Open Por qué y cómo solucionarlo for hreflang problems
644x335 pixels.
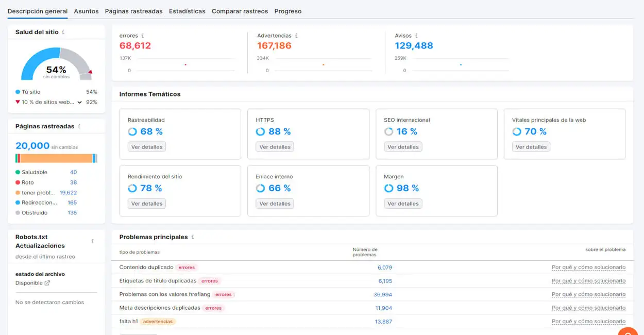[589, 294]
